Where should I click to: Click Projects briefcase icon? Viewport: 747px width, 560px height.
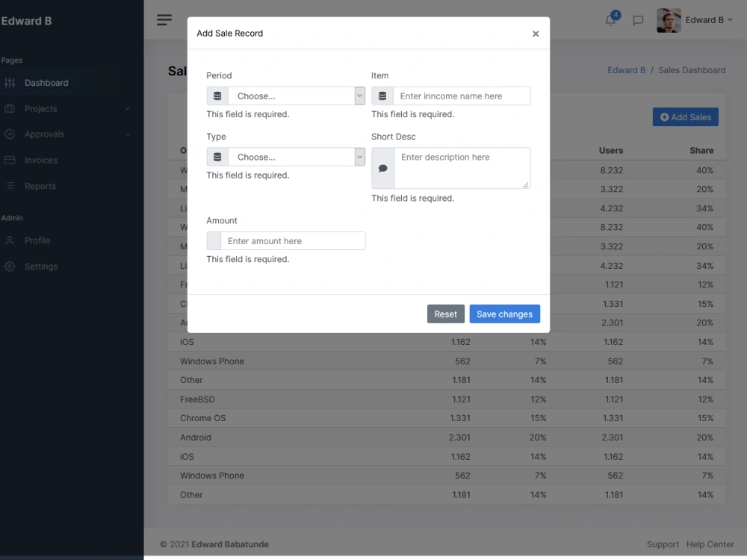[10, 108]
